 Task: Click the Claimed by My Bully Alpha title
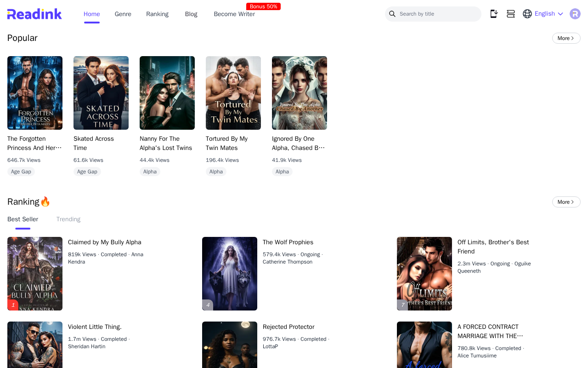coord(105,242)
